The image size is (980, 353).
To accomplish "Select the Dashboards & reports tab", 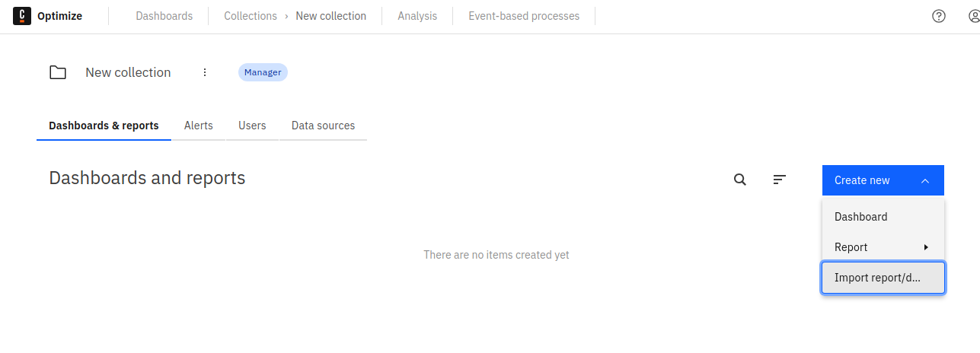I will [104, 126].
